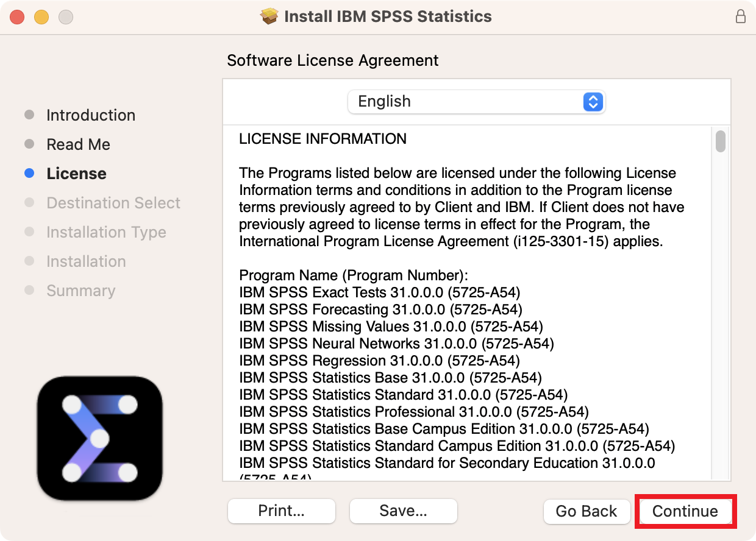Image resolution: width=756 pixels, height=541 pixels.
Task: Click the Software License Agreement heading
Action: click(333, 61)
